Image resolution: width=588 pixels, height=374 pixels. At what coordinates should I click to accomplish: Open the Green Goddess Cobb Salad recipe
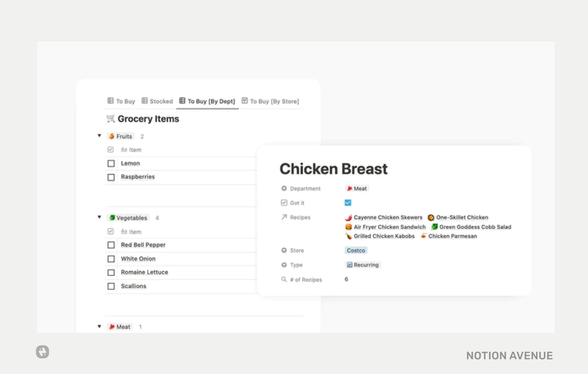pyautogui.click(x=475, y=227)
